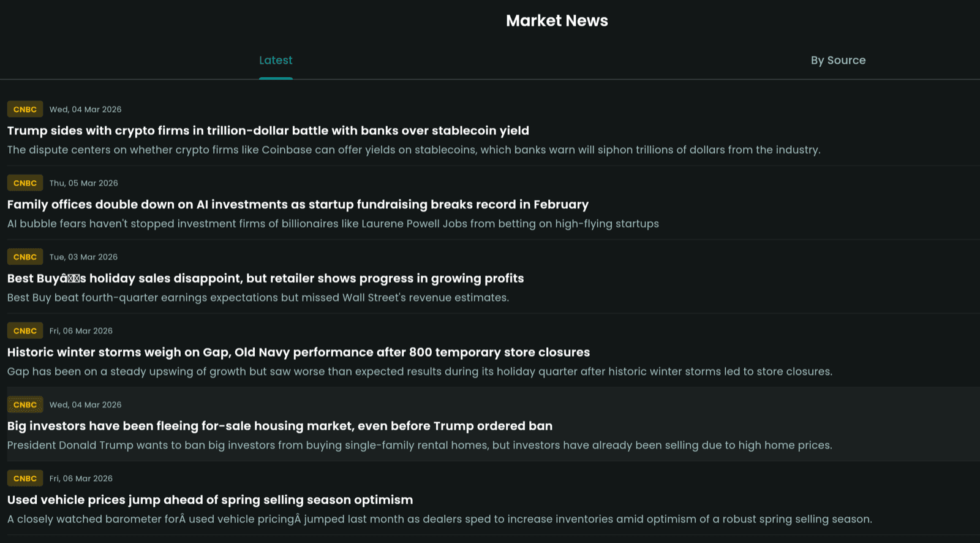
Task: Click the CNBC badge on the Best Buy story
Action: click(x=24, y=257)
